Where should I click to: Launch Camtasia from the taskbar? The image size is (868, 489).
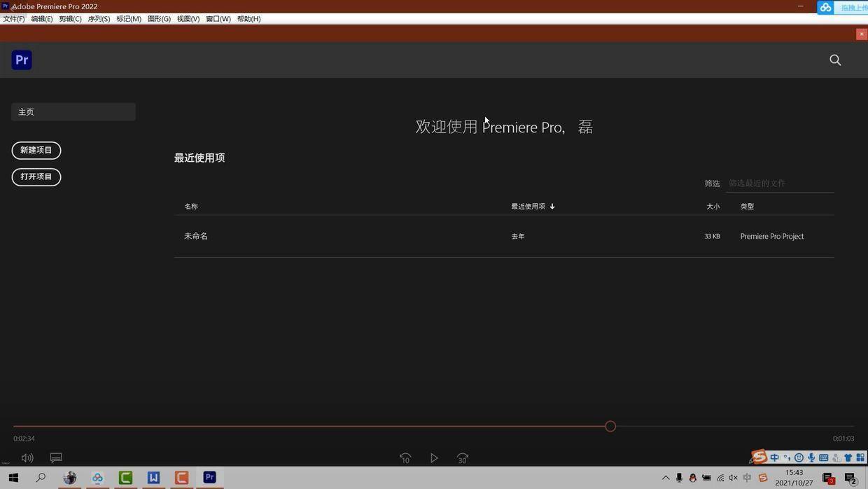click(x=125, y=477)
